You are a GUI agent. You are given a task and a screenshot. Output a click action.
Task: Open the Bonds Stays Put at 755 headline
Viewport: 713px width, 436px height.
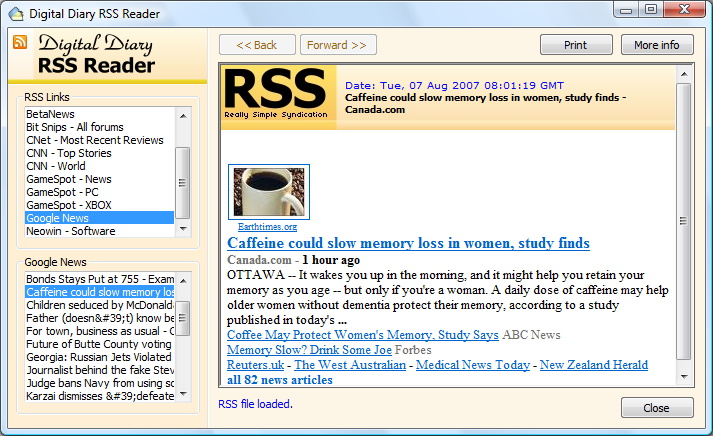point(100,279)
